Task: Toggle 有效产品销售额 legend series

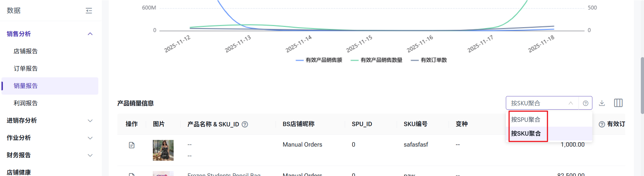Action: tap(319, 60)
